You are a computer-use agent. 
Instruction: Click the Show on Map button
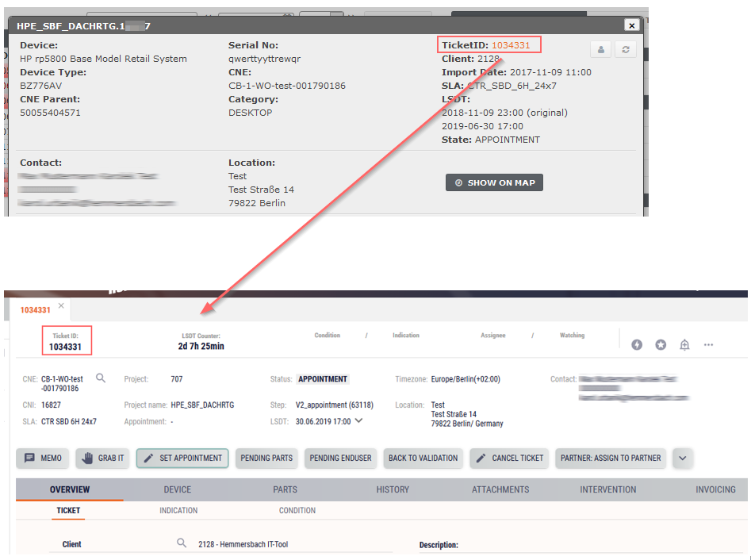[x=494, y=182]
